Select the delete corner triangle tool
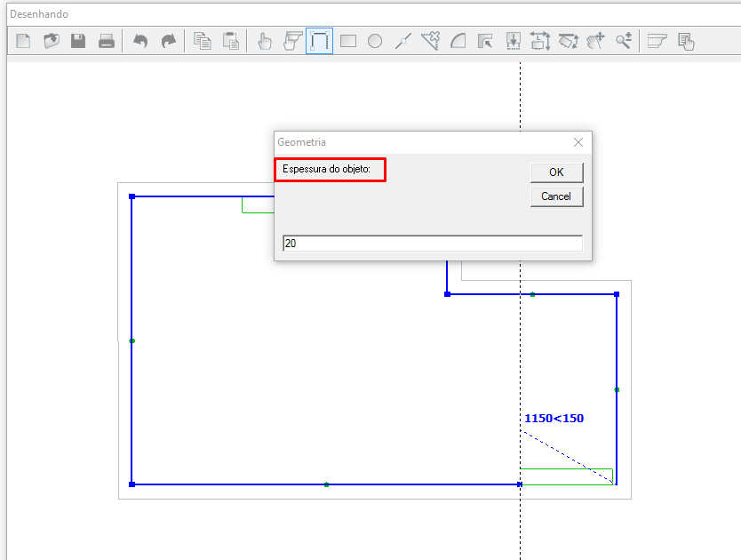Viewport: 741px width, 560px height. [431, 41]
